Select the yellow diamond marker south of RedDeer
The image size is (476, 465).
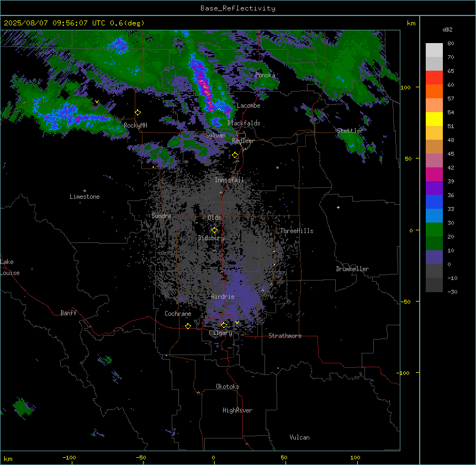pos(235,155)
